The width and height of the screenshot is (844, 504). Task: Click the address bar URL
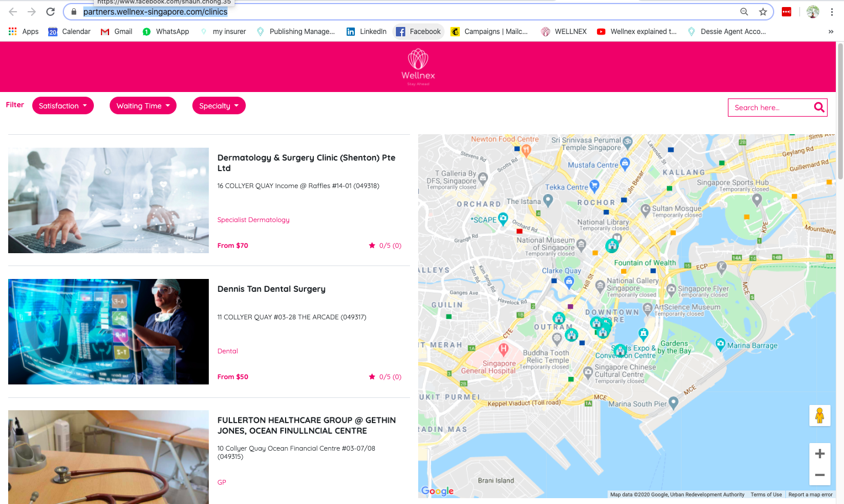[x=155, y=12]
